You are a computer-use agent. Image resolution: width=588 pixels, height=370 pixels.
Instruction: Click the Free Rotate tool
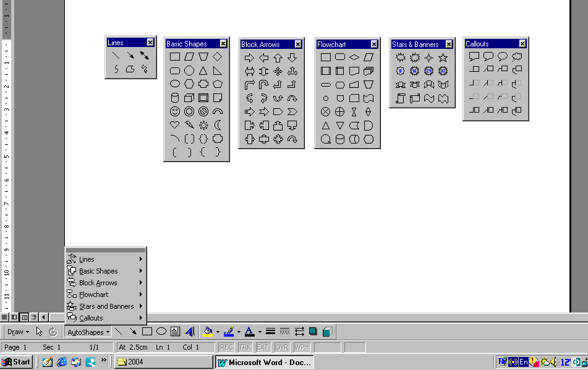point(53,332)
